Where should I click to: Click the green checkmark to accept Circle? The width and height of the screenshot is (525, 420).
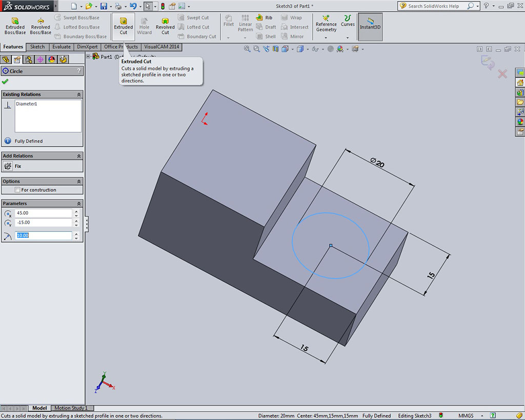(x=5, y=82)
